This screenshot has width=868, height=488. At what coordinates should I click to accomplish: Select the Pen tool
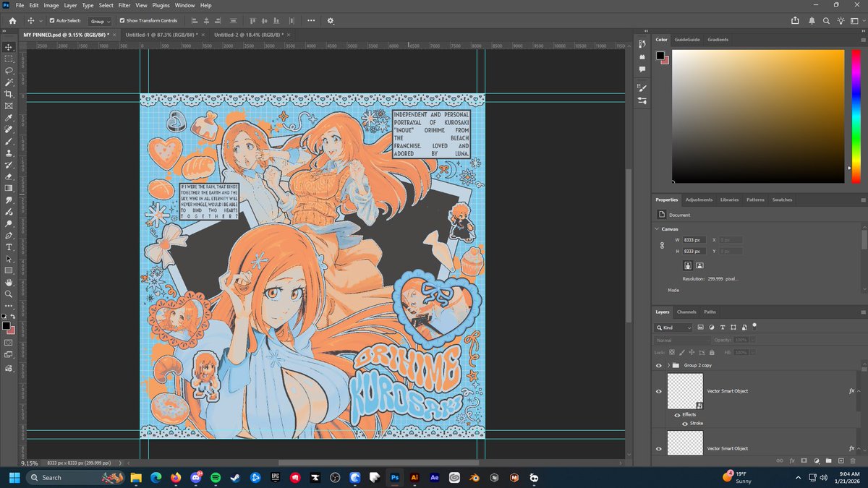pyautogui.click(x=9, y=235)
